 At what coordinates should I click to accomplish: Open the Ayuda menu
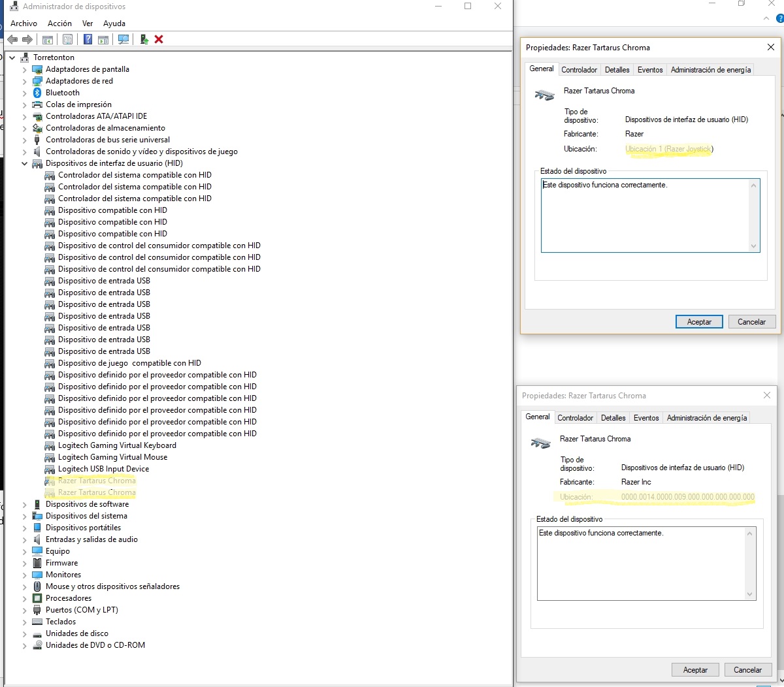pos(114,24)
